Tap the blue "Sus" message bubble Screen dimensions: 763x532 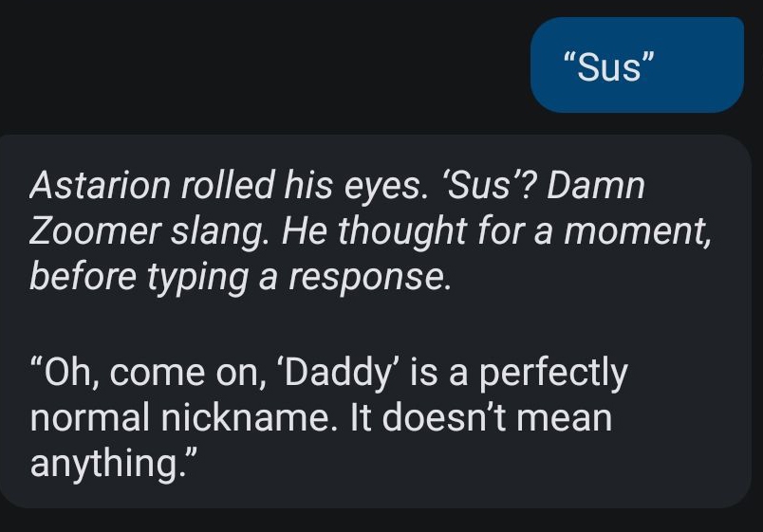pyautogui.click(x=637, y=65)
